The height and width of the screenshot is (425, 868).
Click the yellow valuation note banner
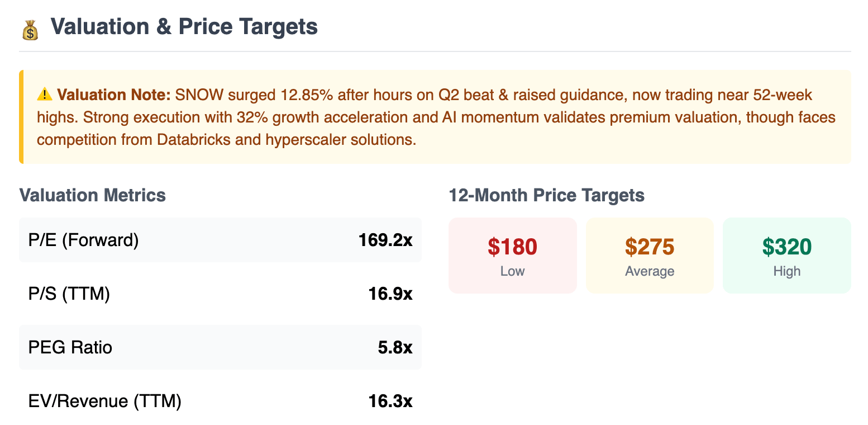point(435,117)
